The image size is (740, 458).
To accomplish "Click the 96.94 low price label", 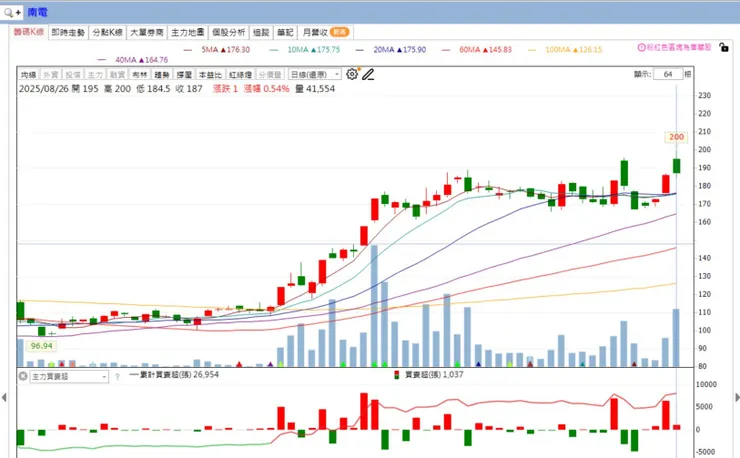I will tap(42, 346).
